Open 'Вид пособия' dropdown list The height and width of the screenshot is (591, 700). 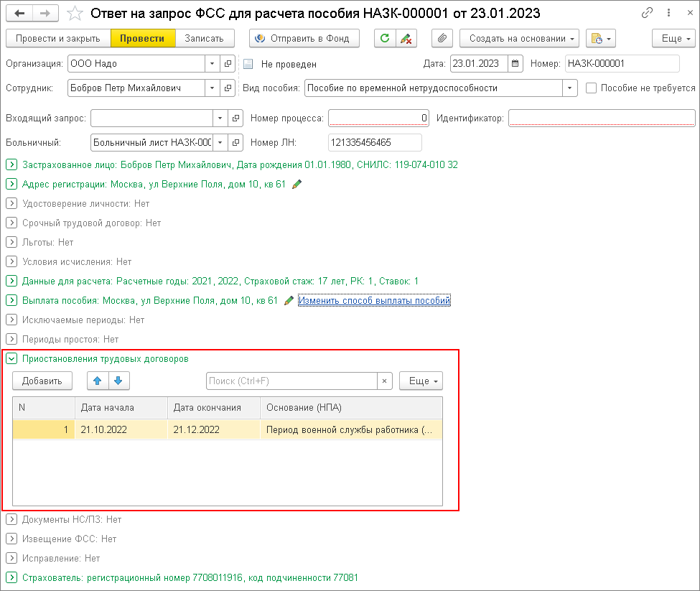pyautogui.click(x=569, y=88)
